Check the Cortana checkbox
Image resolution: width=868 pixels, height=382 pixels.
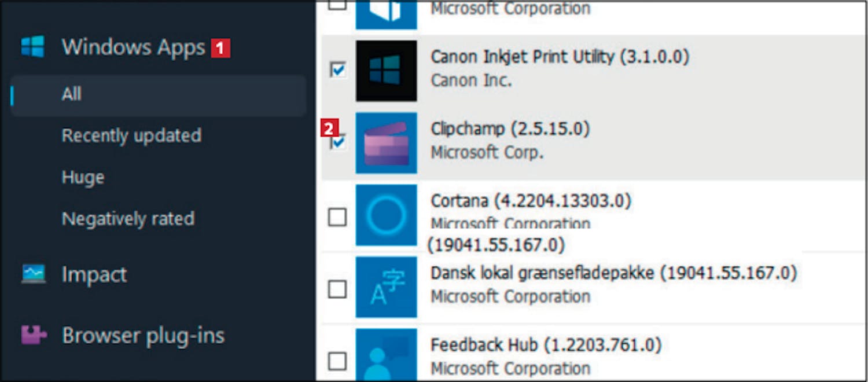coord(337,218)
